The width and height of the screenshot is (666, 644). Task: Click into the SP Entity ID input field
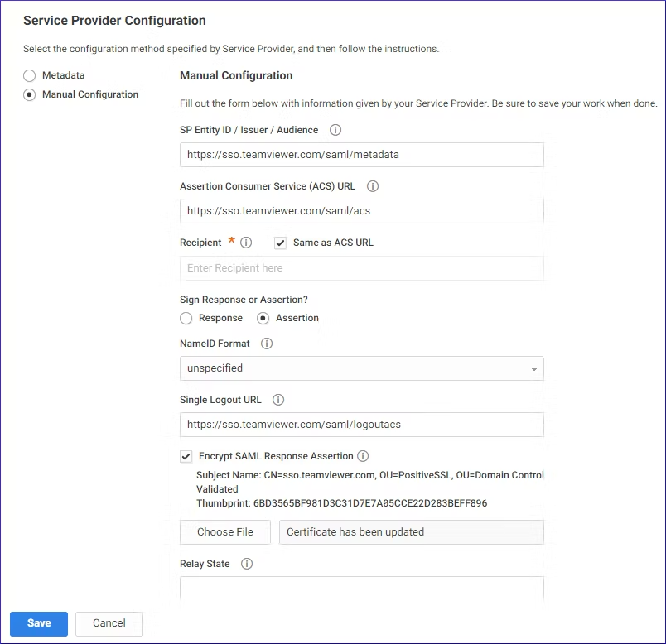pos(361,155)
